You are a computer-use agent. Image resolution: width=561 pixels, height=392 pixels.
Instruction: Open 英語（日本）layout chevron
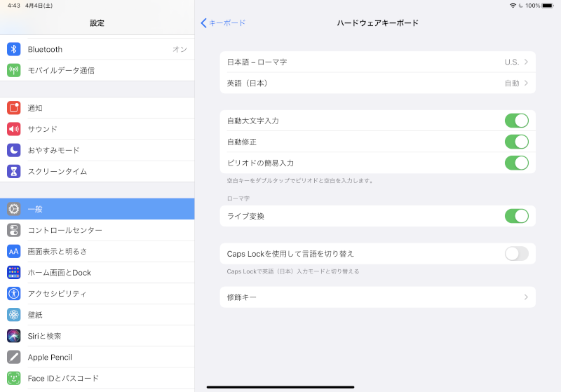click(526, 83)
